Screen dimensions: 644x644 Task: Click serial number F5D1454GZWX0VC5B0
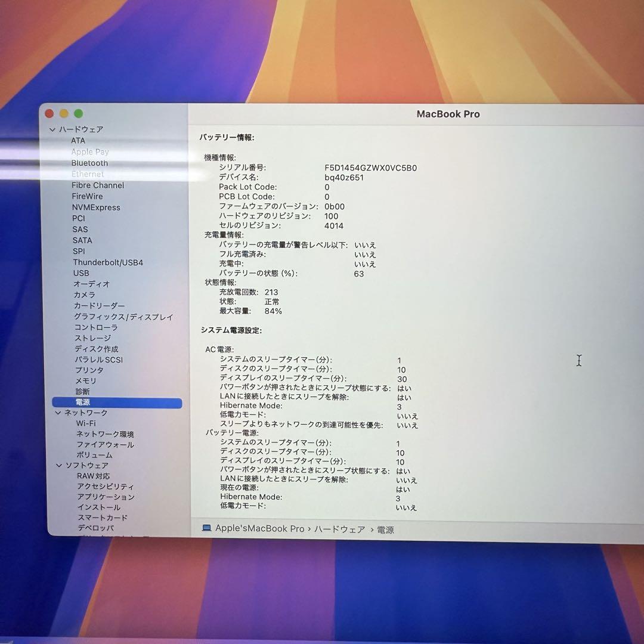[370, 168]
